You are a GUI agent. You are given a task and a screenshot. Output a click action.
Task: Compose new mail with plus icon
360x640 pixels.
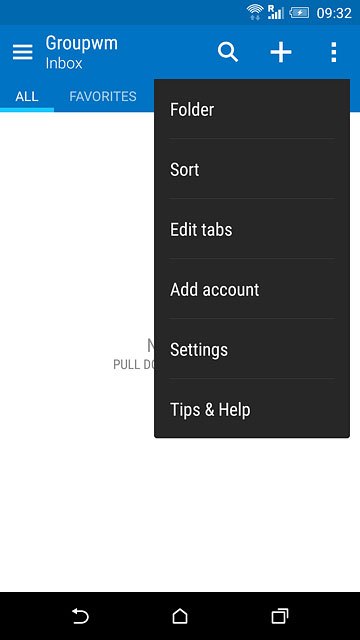(x=281, y=52)
